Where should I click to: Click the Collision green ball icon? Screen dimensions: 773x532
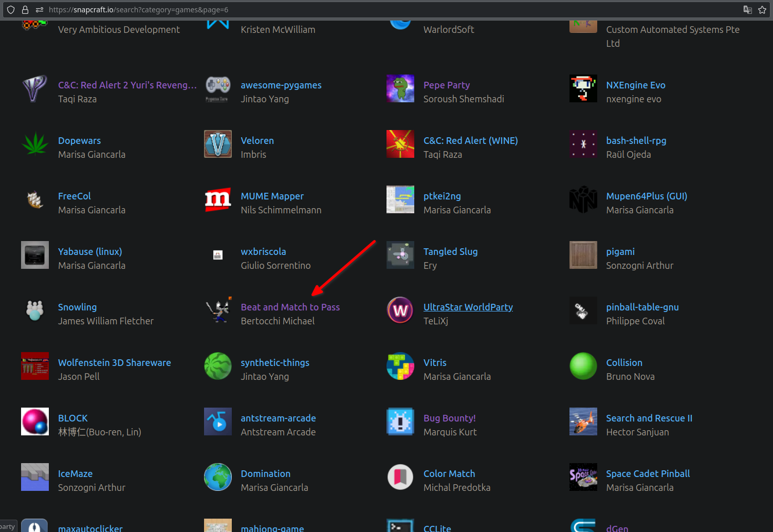[583, 366]
